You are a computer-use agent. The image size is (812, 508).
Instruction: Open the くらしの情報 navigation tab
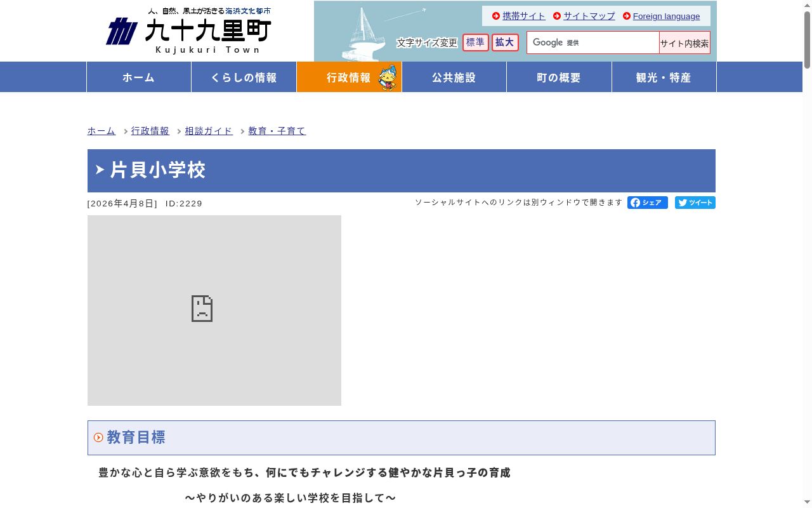(x=244, y=77)
